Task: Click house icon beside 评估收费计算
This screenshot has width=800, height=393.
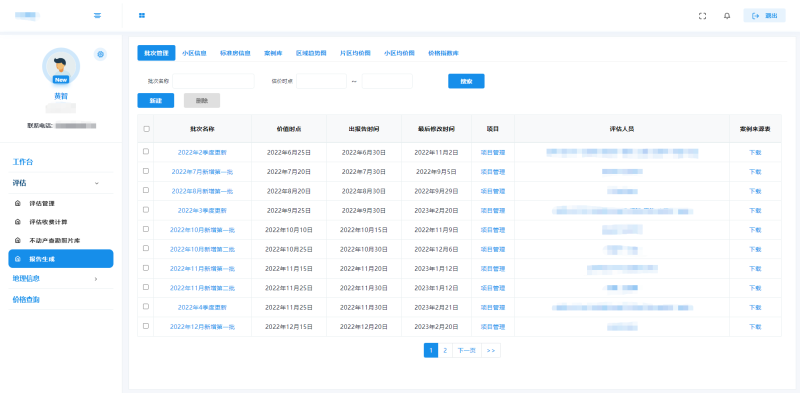Action: pos(18,222)
